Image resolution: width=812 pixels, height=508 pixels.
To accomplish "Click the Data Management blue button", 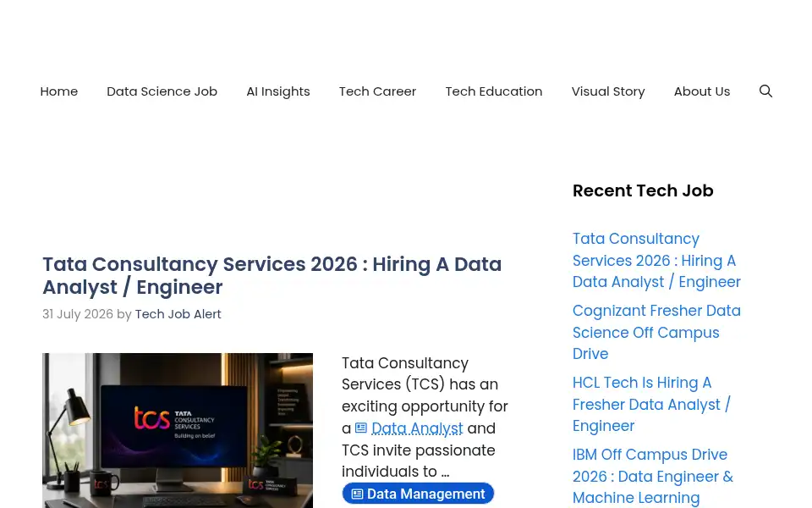I will click(418, 494).
